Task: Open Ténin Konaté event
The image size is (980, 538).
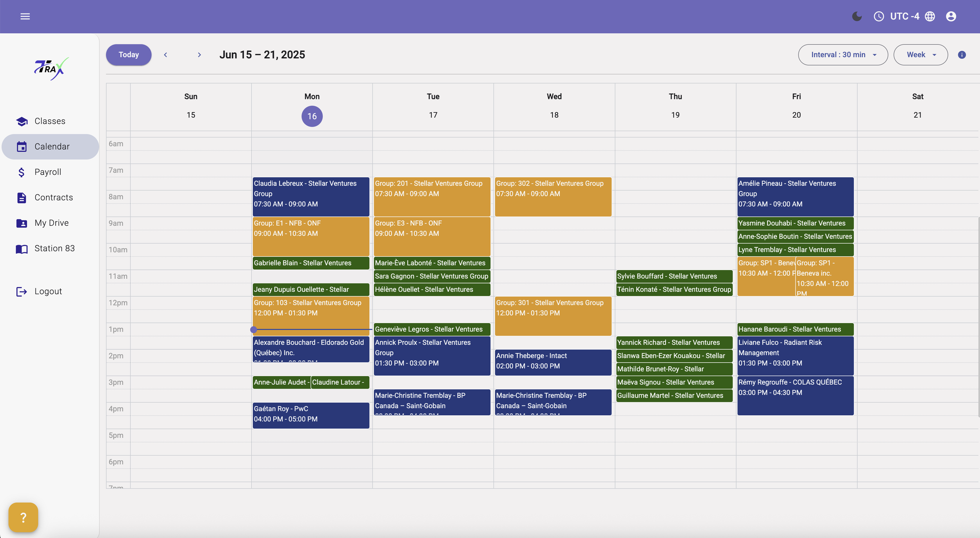Action: (674, 290)
